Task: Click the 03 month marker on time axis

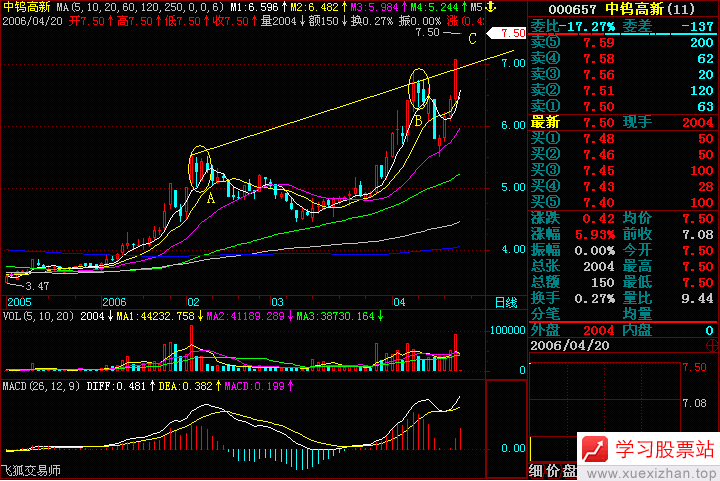Action: coord(277,302)
